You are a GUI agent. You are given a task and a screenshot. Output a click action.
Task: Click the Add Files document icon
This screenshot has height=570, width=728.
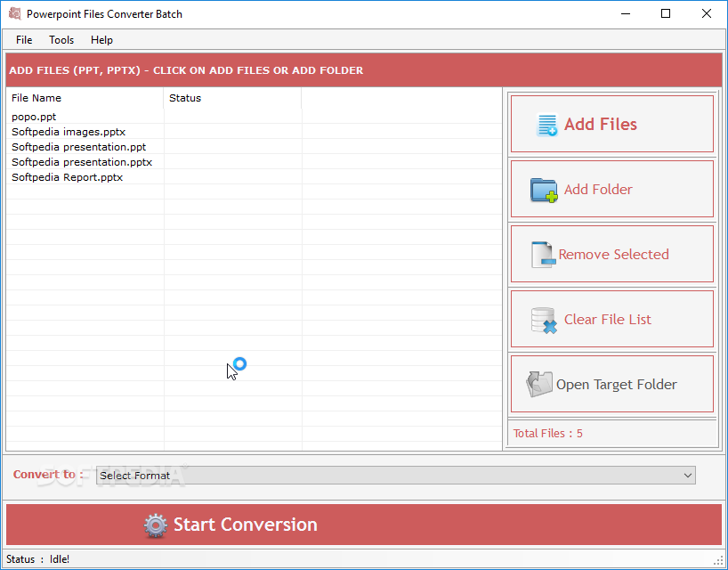pos(547,125)
